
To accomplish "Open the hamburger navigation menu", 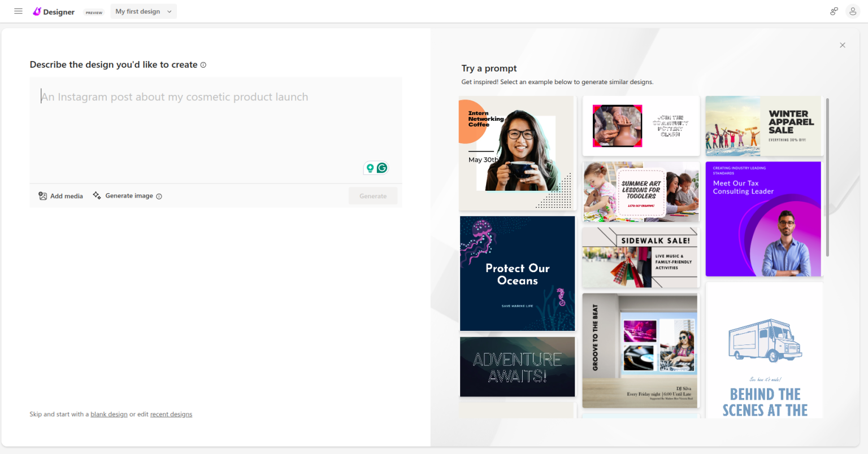I will click(x=18, y=11).
